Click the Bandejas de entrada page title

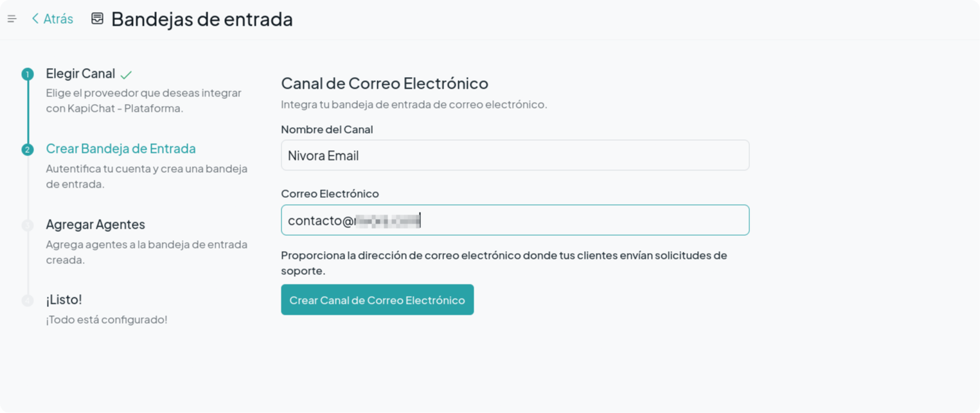(x=202, y=19)
